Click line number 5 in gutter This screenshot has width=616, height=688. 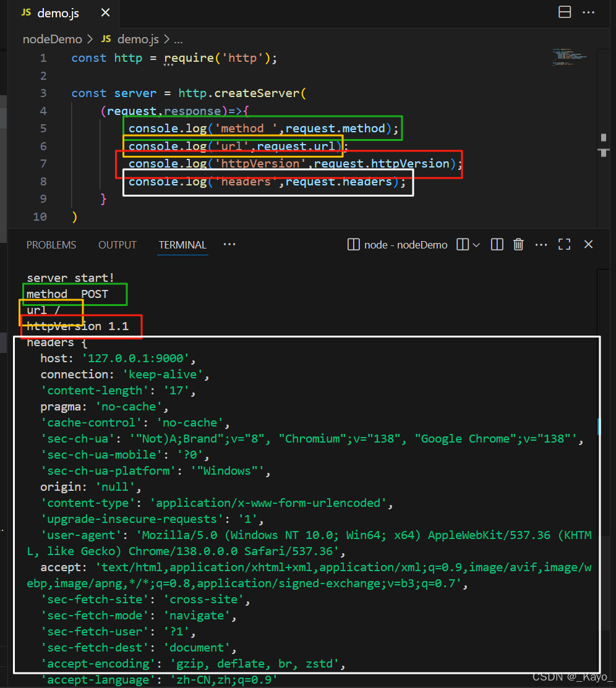click(43, 128)
